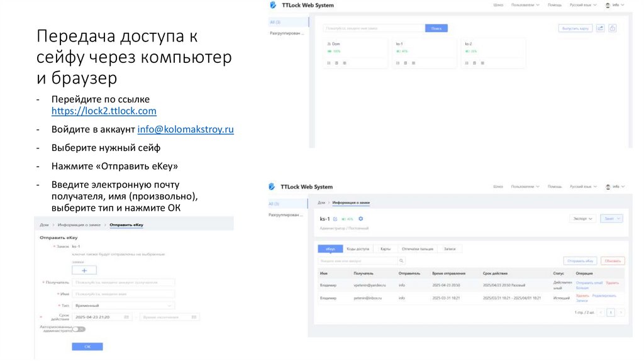
Task: Open ks-2 lock card
Action: pos(493,53)
